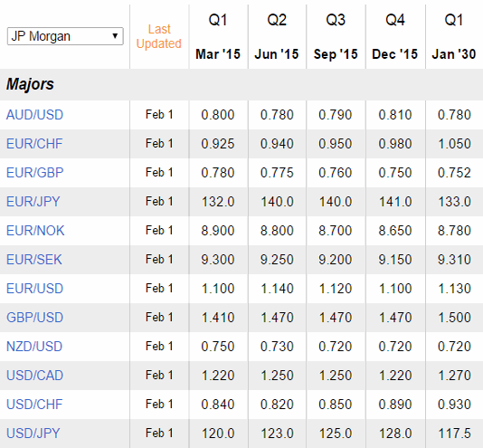
Task: Select EUR/USD Sep '15 value 1.120
Action: pyautogui.click(x=336, y=289)
